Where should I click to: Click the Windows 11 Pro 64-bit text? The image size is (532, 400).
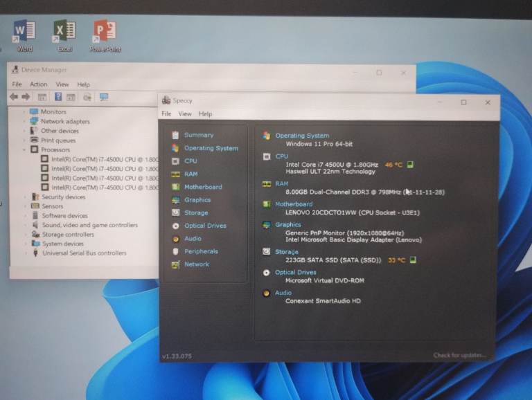[319, 144]
